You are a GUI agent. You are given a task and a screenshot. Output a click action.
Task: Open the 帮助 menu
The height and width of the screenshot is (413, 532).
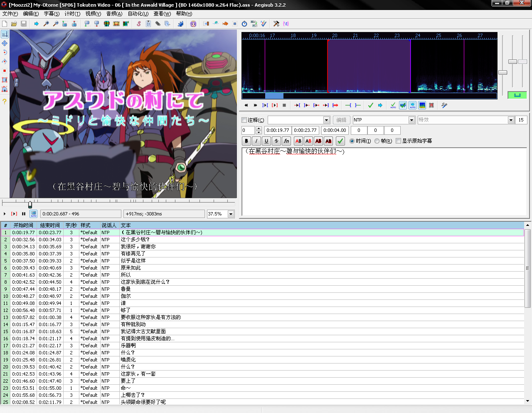click(x=184, y=14)
